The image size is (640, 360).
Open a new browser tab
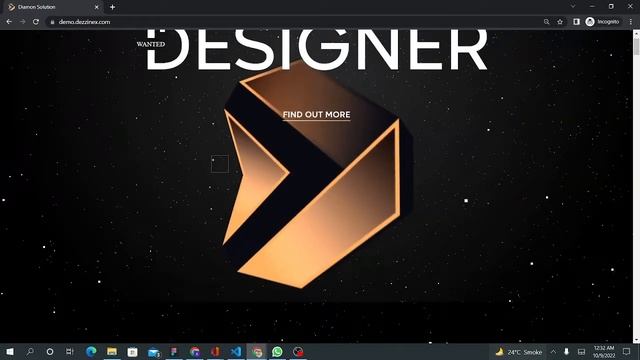112,7
